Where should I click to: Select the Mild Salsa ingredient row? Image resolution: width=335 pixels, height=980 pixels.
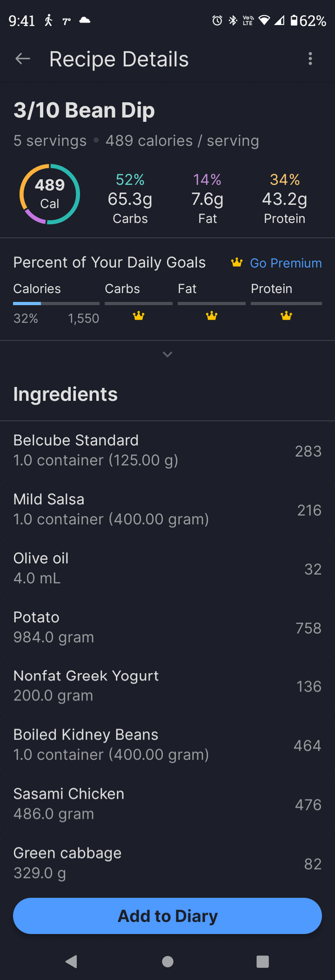(x=167, y=509)
